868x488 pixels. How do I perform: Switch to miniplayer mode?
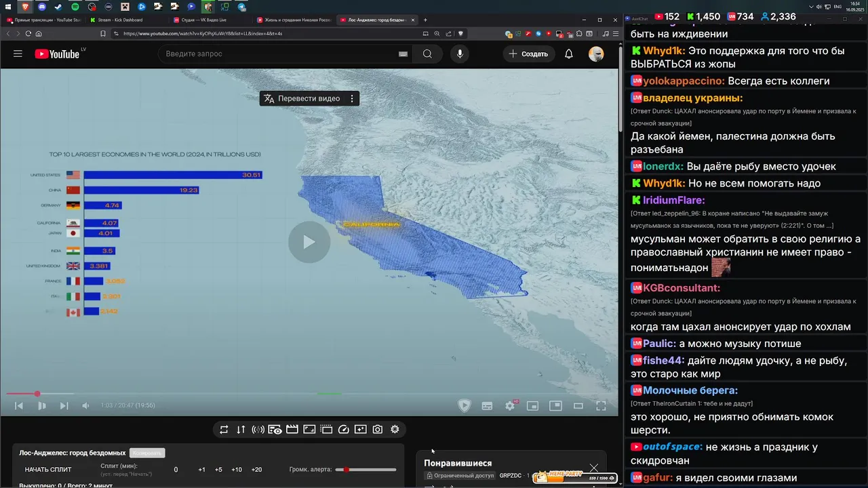(x=533, y=406)
